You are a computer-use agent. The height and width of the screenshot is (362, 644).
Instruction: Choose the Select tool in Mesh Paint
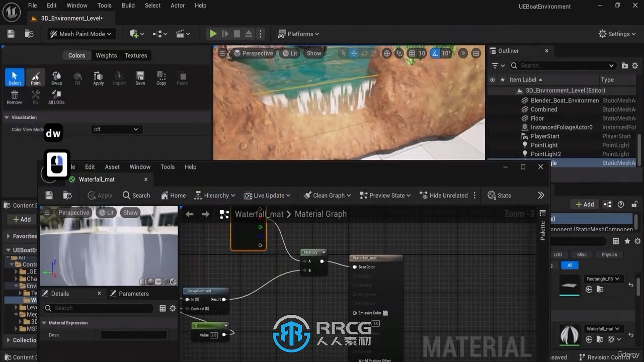(15, 78)
